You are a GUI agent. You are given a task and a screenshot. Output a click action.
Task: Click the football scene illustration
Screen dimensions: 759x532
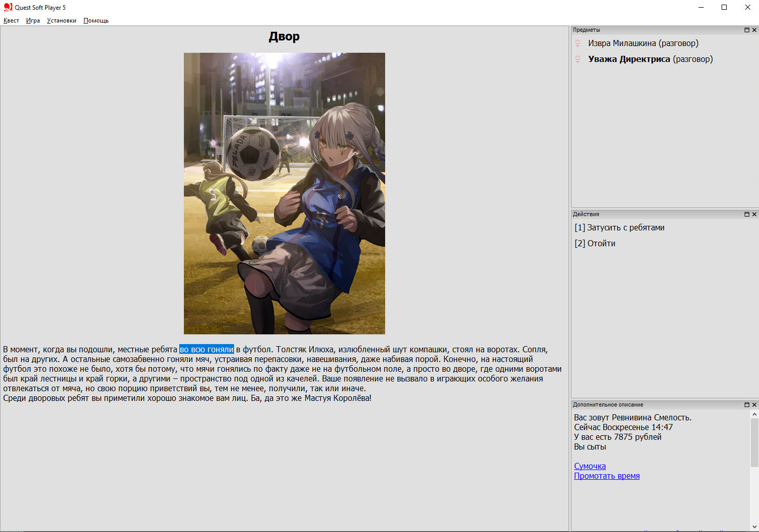(284, 194)
